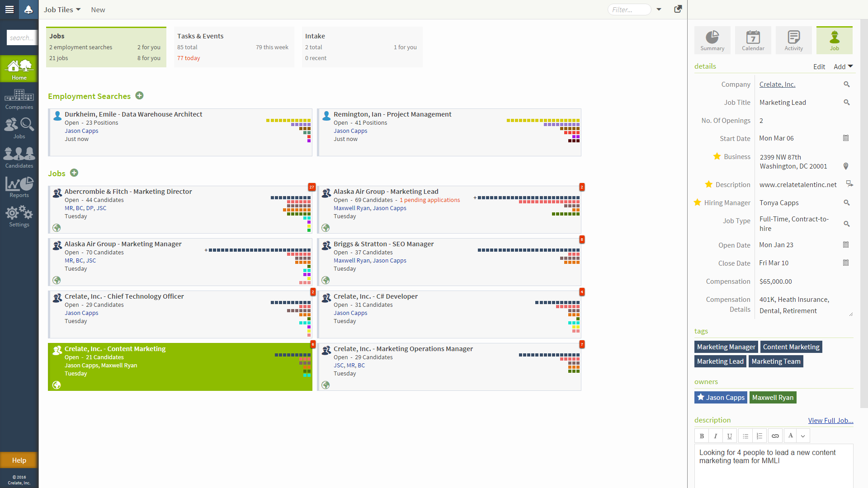868x488 pixels.
Task: Open the Start Date calendar picker
Action: [x=846, y=138]
